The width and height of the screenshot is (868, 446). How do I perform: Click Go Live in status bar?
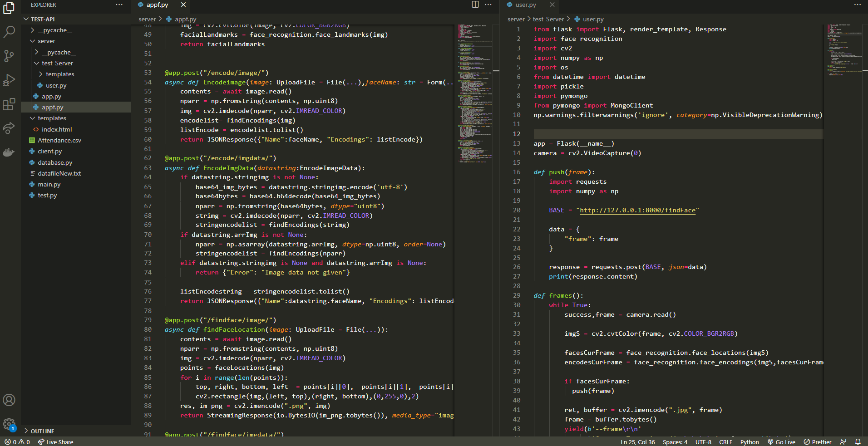click(x=781, y=442)
